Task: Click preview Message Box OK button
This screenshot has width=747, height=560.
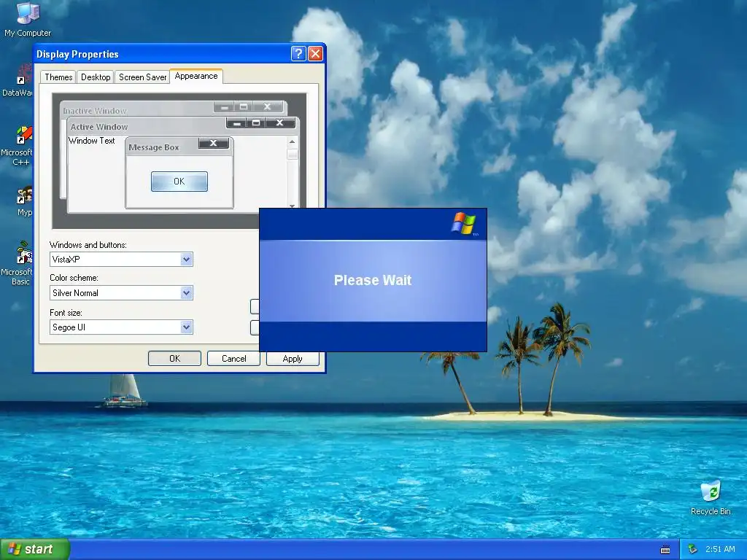Action: coord(179,182)
